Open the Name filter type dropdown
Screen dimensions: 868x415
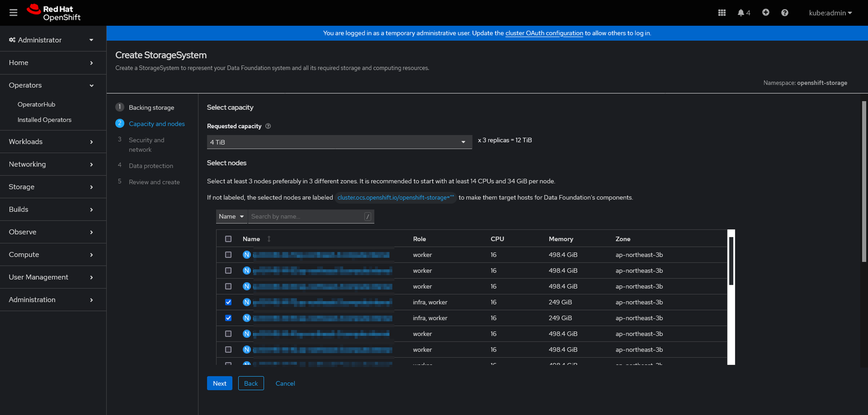[231, 216]
